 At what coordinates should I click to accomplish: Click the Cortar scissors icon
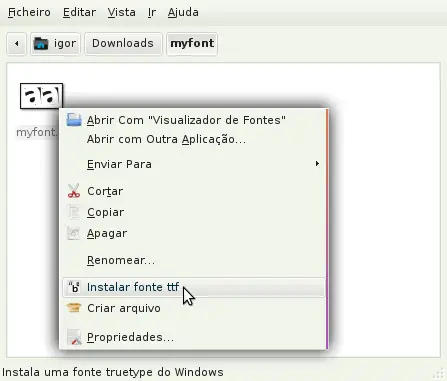tap(74, 191)
